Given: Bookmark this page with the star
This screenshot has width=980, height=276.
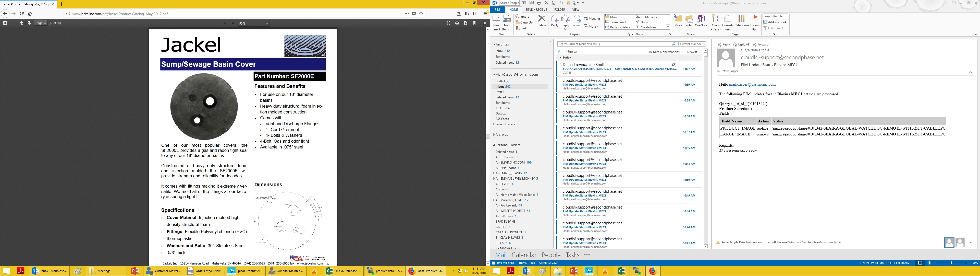Looking at the screenshot, I should pyautogui.click(x=421, y=13).
